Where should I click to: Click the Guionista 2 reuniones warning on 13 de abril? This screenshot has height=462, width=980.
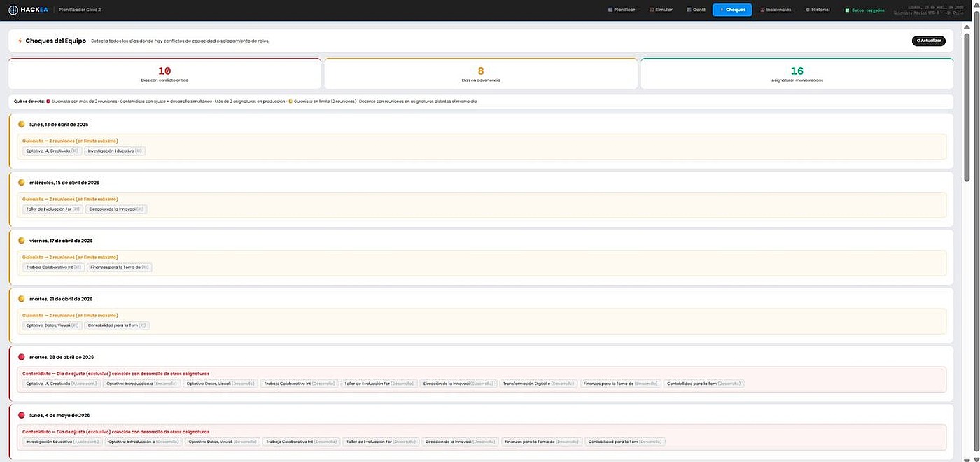pos(70,141)
